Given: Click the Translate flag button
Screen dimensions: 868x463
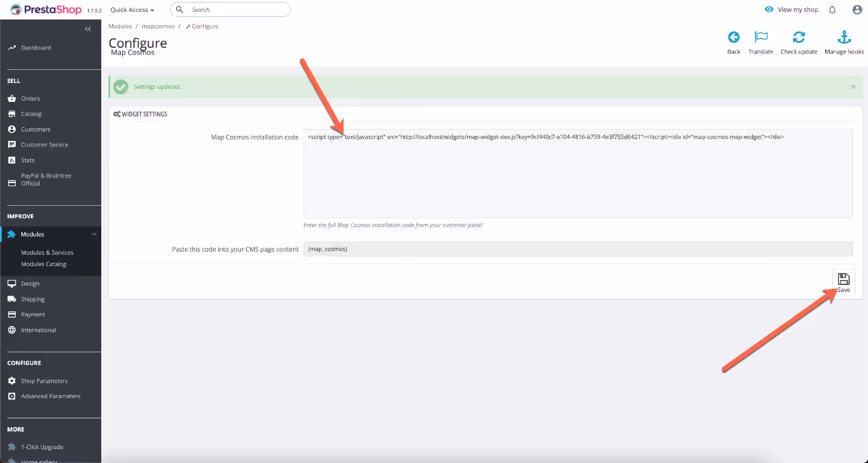Looking at the screenshot, I should coord(761,42).
